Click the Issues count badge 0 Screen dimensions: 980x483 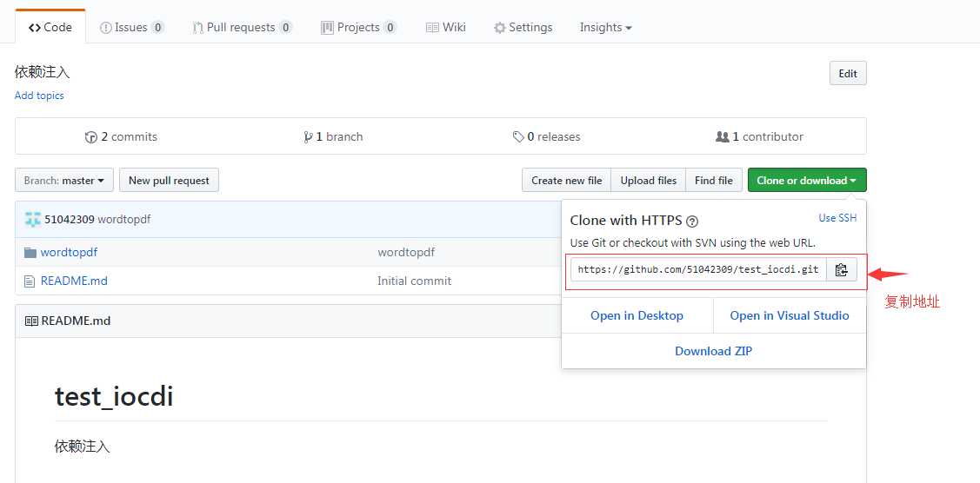tap(157, 28)
